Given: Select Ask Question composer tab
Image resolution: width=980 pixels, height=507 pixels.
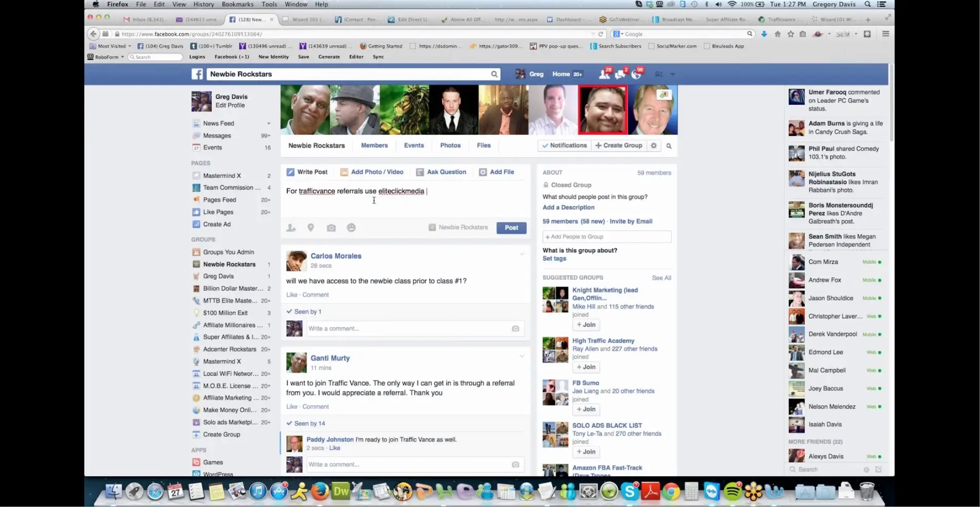Looking at the screenshot, I should (x=441, y=172).
